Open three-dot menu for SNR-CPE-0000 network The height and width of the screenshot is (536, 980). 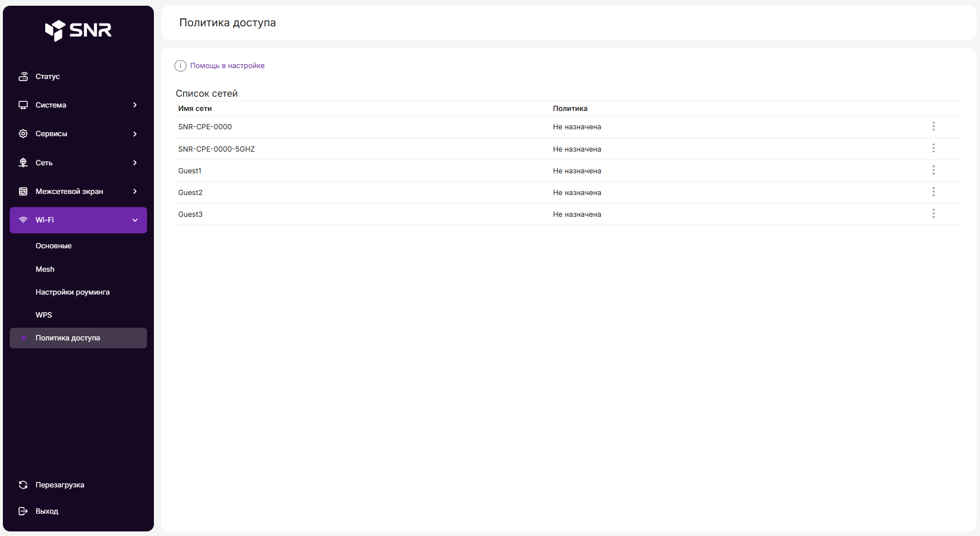933,126
